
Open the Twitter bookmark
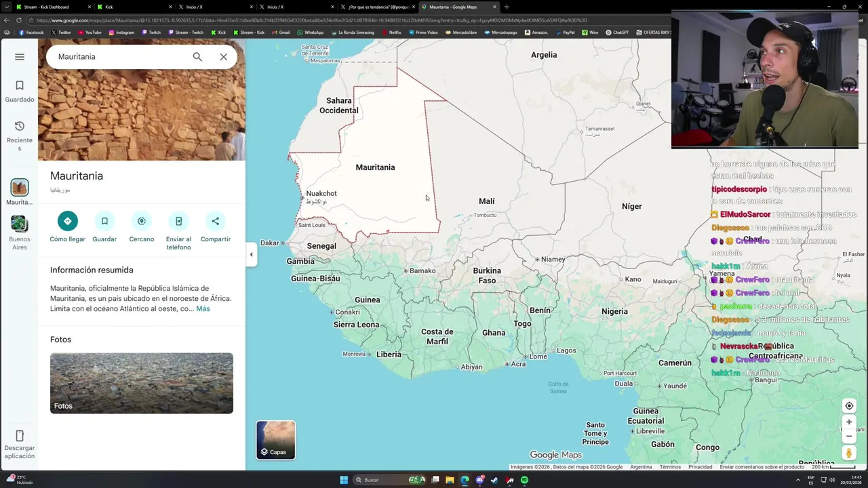[x=61, y=33]
